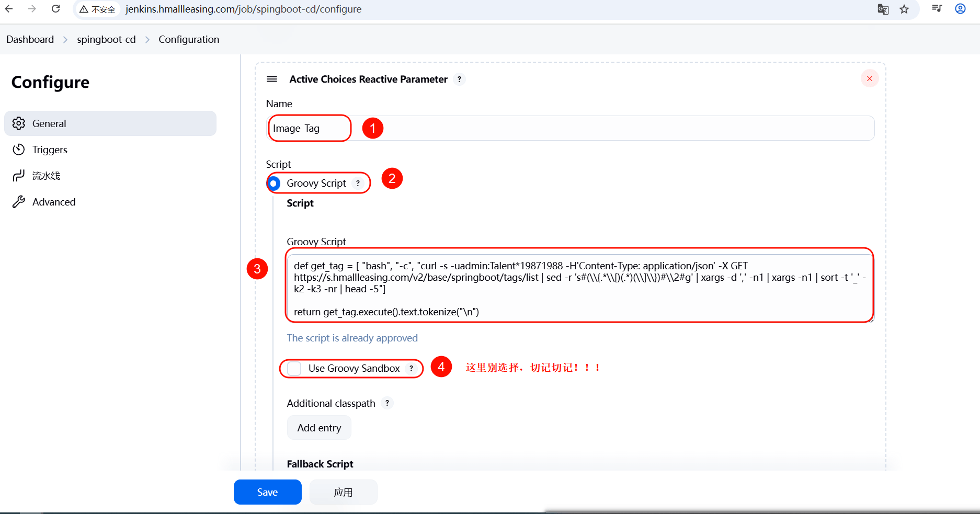Open the media control playlist icon

[937, 9]
